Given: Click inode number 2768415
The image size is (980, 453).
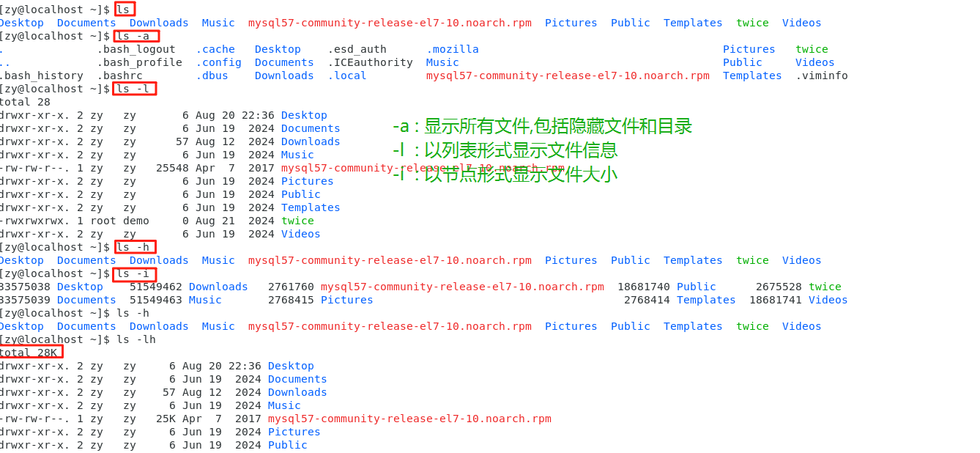Looking at the screenshot, I should [291, 300].
